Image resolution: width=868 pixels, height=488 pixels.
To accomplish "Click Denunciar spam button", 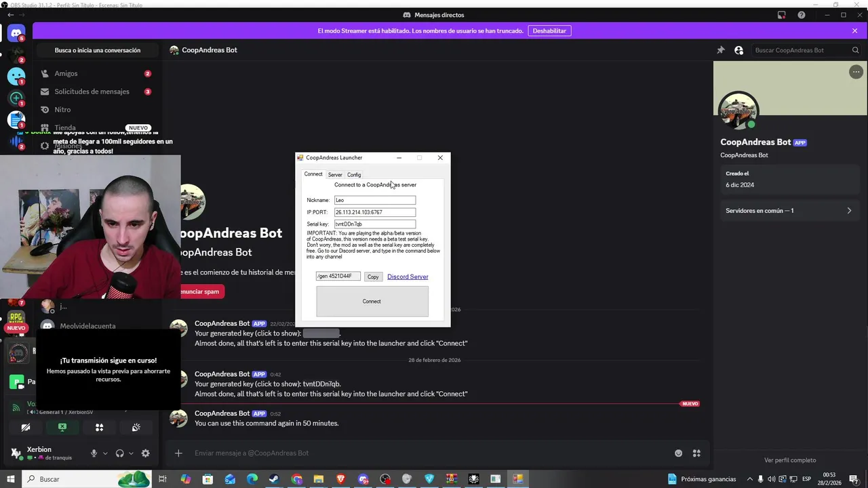I will coord(200,291).
